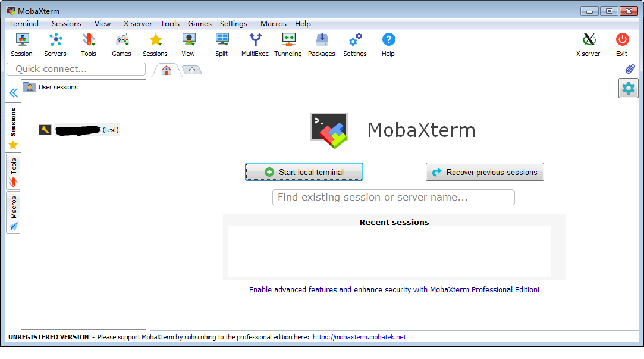Open the Games toolbar icon
Image resolution: width=644 pixels, height=359 pixels.
[121, 42]
